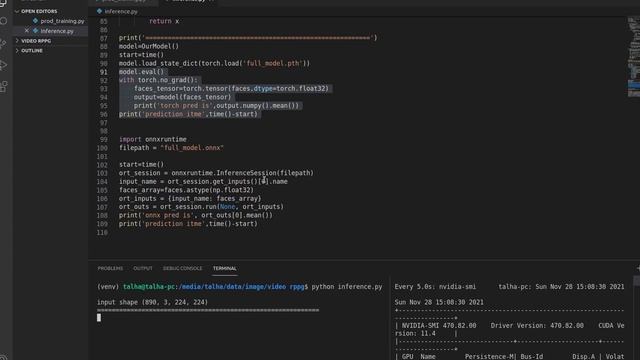The width and height of the screenshot is (640, 360).
Task: Click the breadcrumb Python file icon
Action: 99,11
